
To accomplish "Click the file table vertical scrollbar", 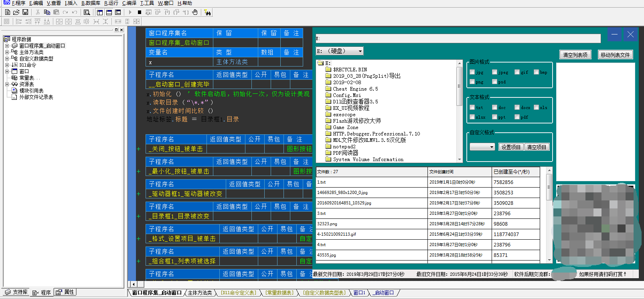I will coord(549,215).
